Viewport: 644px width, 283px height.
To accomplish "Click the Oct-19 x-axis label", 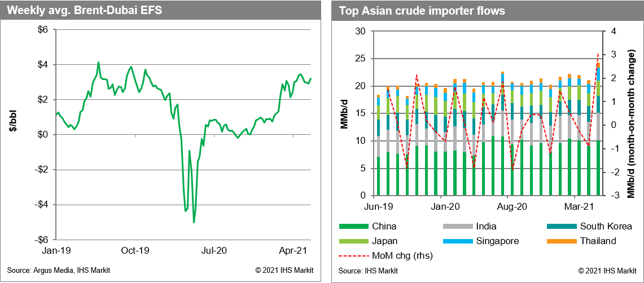I will (x=135, y=250).
